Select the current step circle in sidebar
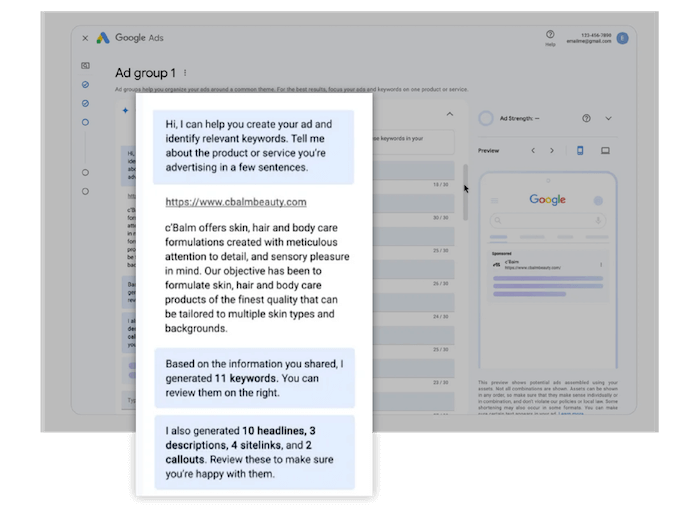680x517 pixels. pos(85,122)
